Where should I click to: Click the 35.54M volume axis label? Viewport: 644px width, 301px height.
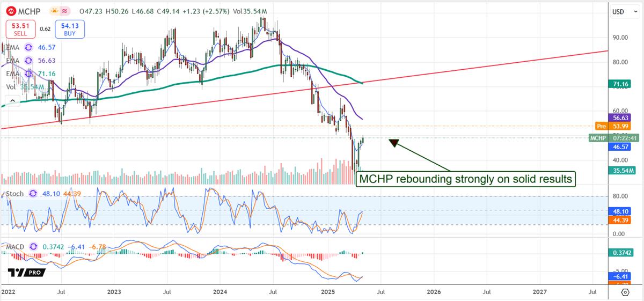click(x=623, y=171)
